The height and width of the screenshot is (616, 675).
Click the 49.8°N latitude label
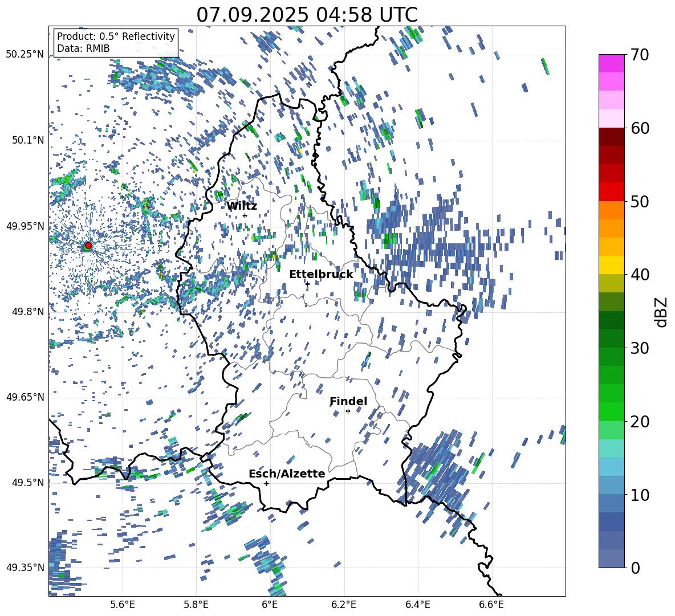click(27, 312)
